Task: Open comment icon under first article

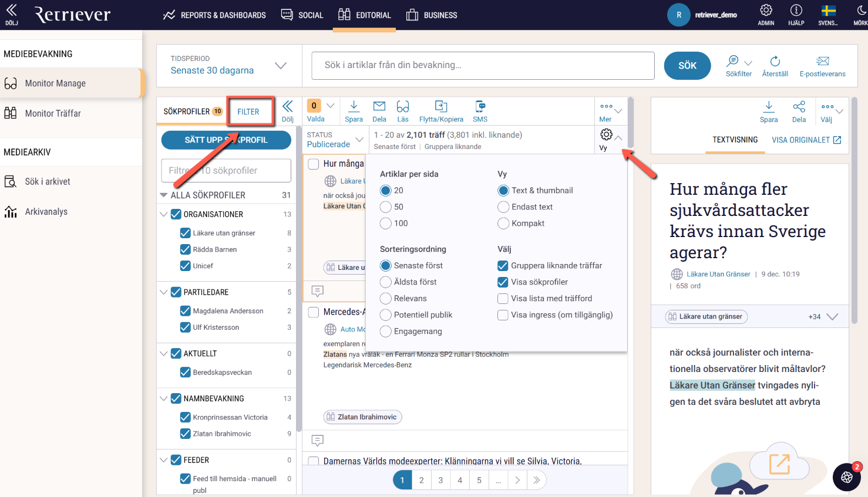Action: (317, 291)
